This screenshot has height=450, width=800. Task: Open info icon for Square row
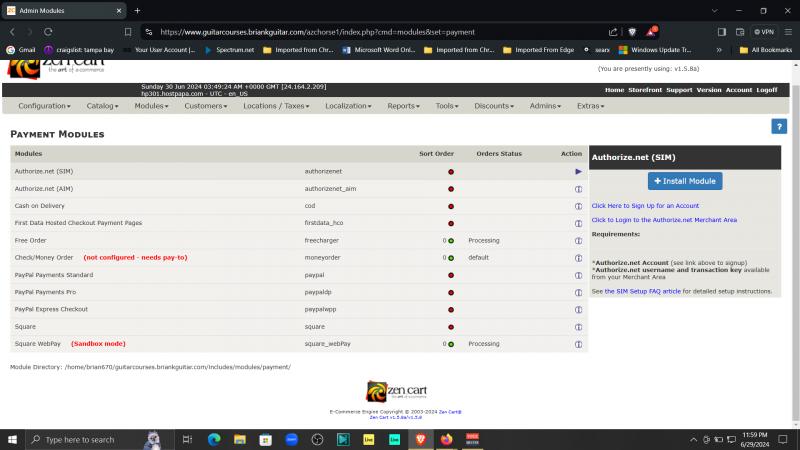tap(578, 327)
